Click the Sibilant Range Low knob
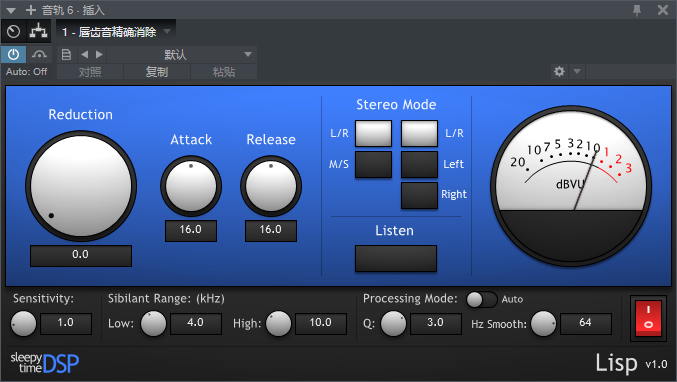The width and height of the screenshot is (677, 382). coord(153,323)
